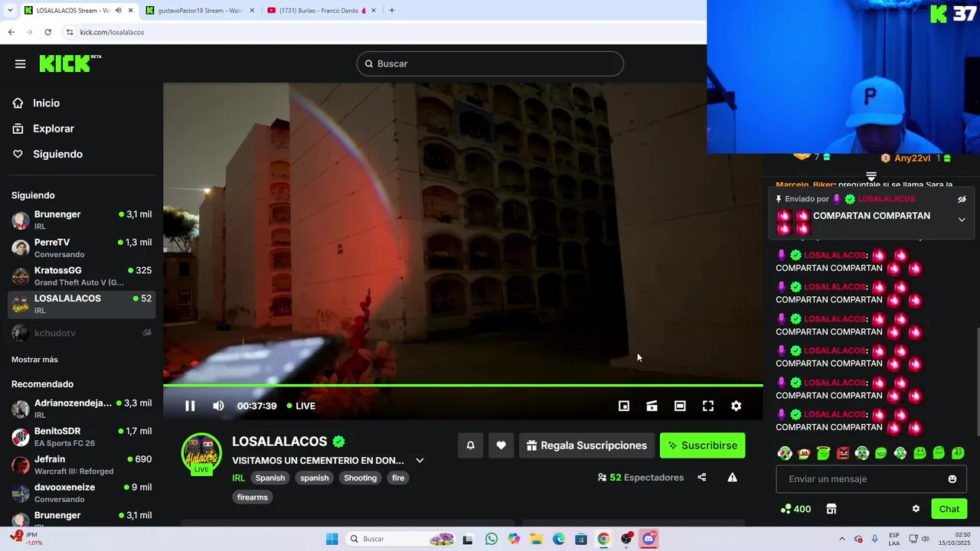The height and width of the screenshot is (551, 980).
Task: Click the kick.com address bar
Action: click(383, 32)
